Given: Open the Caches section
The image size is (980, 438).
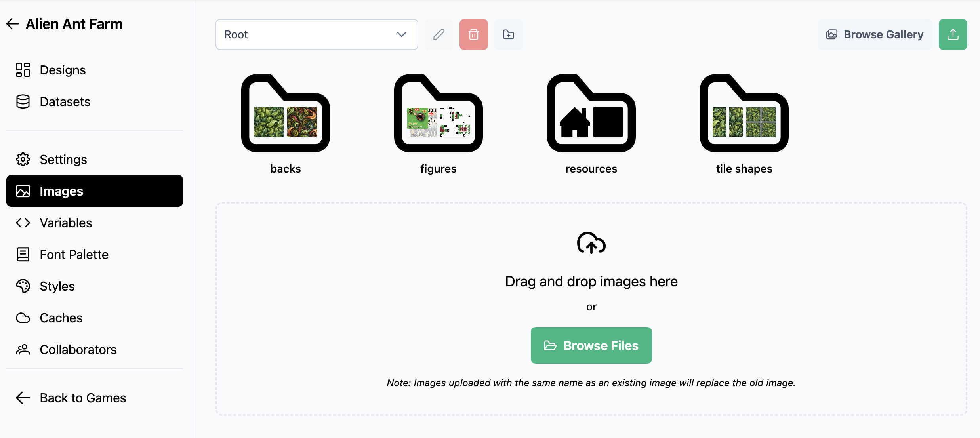Looking at the screenshot, I should coord(61,318).
